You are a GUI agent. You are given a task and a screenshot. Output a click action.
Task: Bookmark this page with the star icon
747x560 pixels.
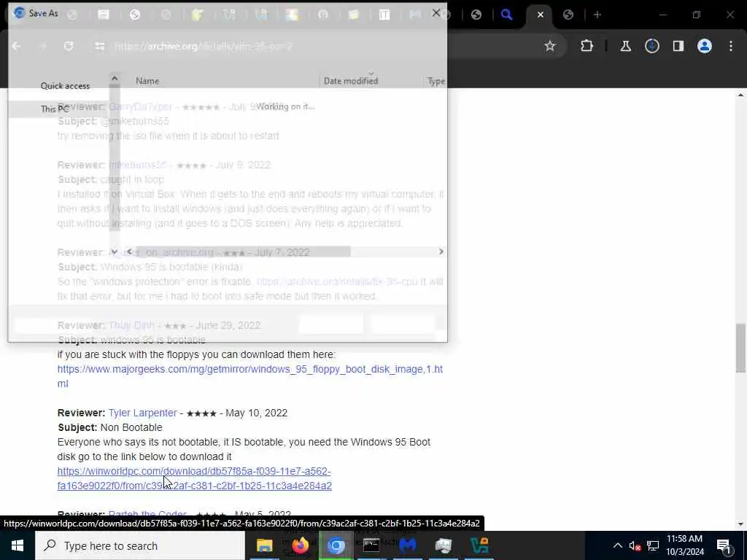[x=550, y=46]
